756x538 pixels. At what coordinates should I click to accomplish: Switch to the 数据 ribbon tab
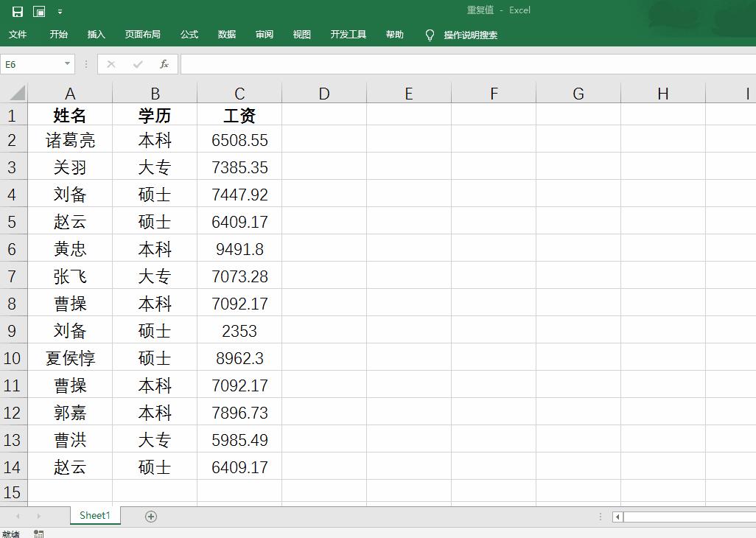point(226,35)
